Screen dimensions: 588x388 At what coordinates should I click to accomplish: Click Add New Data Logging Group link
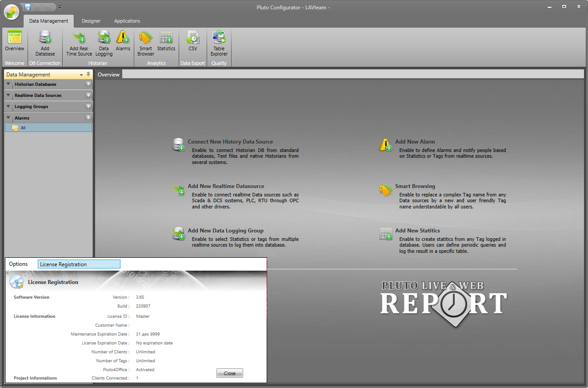pyautogui.click(x=225, y=231)
